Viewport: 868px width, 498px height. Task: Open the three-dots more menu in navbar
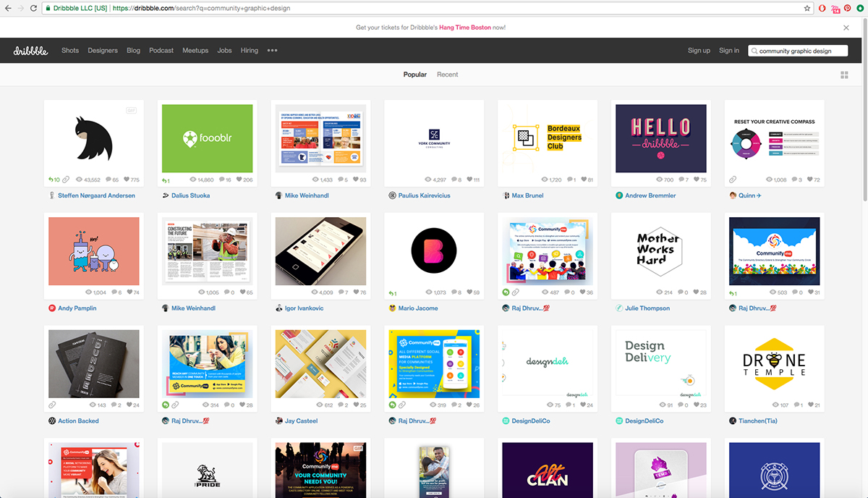point(272,51)
